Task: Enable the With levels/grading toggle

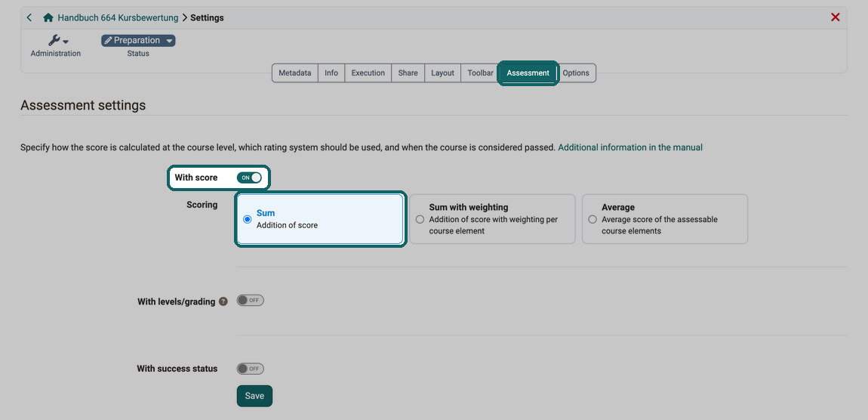Action: point(251,301)
